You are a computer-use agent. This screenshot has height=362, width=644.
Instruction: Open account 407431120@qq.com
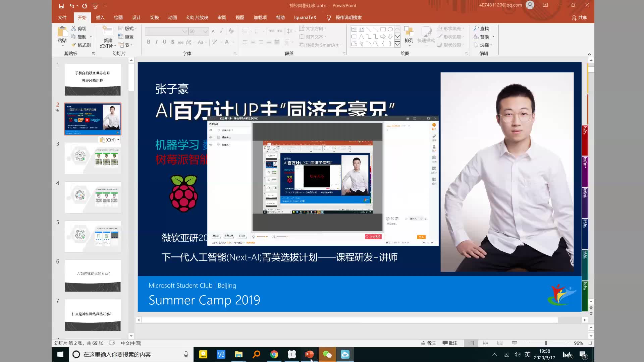click(x=500, y=5)
